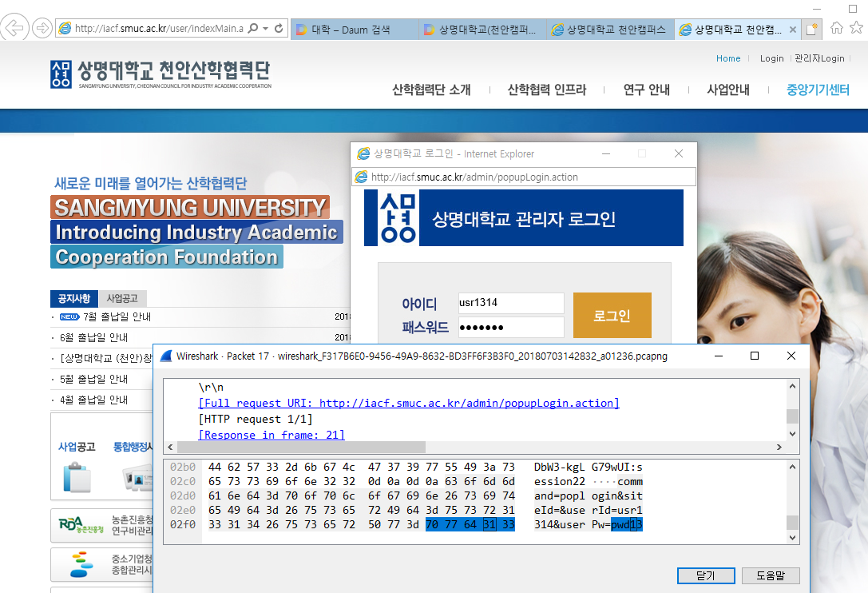This screenshot has width=868, height=593.
Task: Click the packet details scroll-down arrow
Action: (x=793, y=434)
